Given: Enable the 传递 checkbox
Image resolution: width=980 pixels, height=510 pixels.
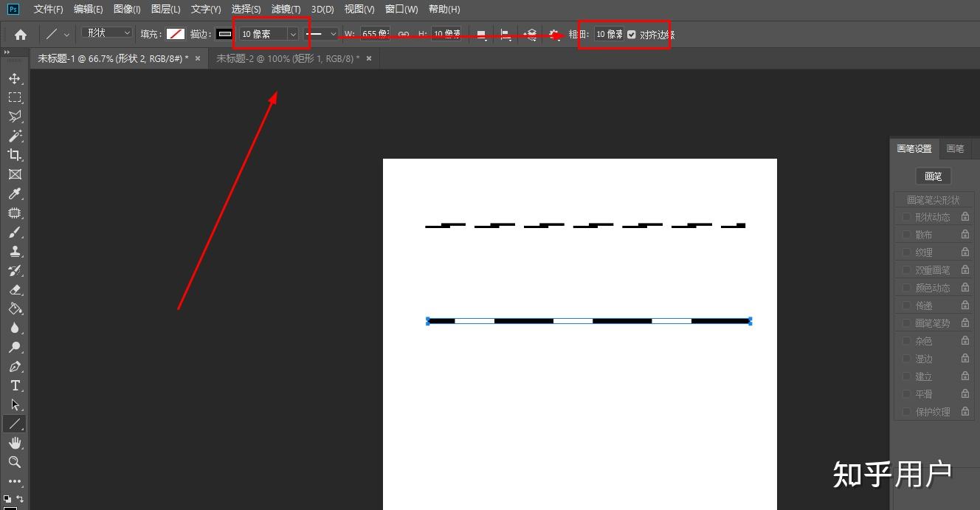Looking at the screenshot, I should 906,306.
